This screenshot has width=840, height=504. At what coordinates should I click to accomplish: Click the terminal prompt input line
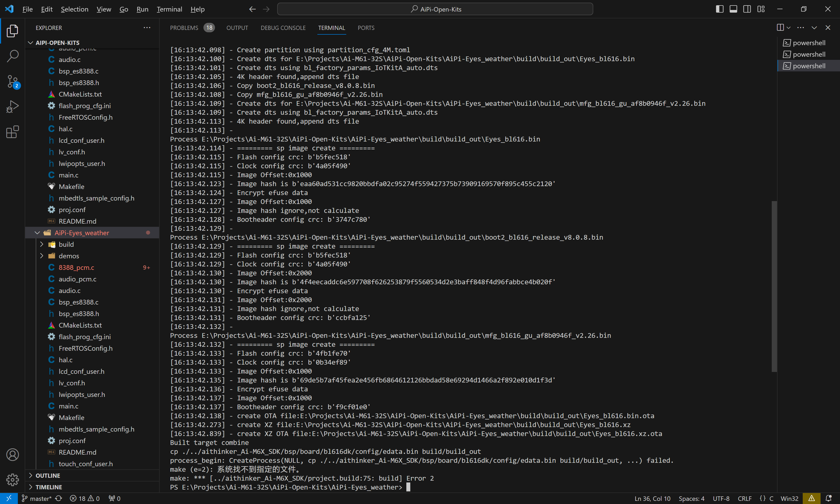pyautogui.click(x=290, y=487)
